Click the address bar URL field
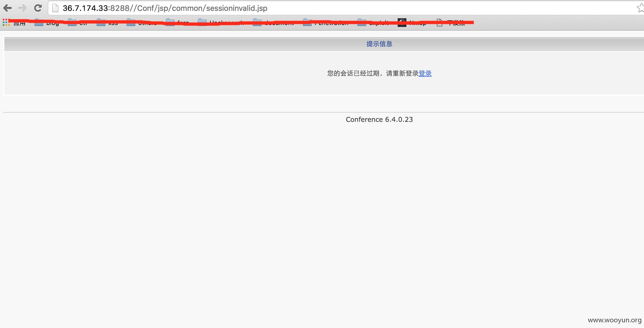The height and width of the screenshot is (328, 644). [x=327, y=8]
